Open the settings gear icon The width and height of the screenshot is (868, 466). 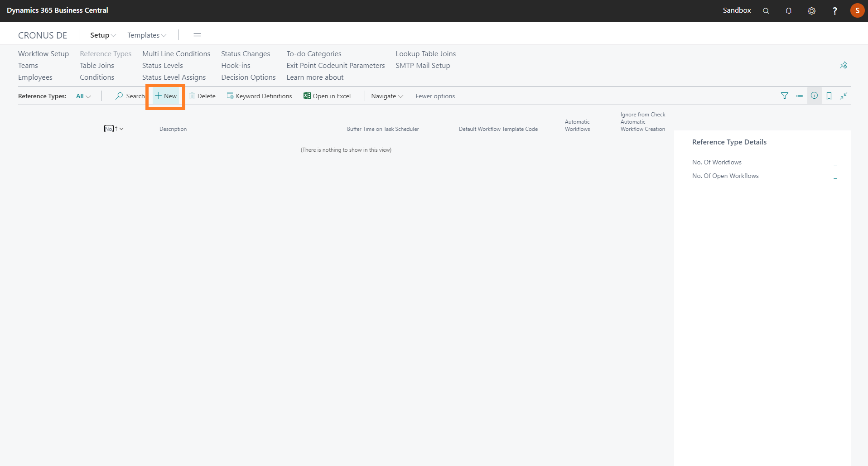click(811, 11)
